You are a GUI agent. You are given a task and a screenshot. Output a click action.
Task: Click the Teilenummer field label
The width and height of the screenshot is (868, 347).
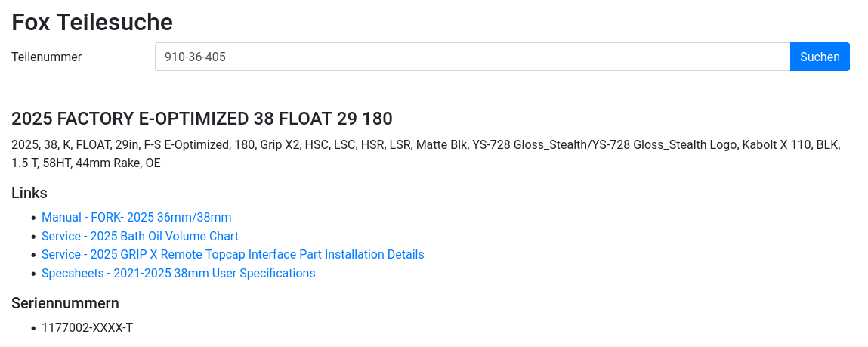pos(46,57)
